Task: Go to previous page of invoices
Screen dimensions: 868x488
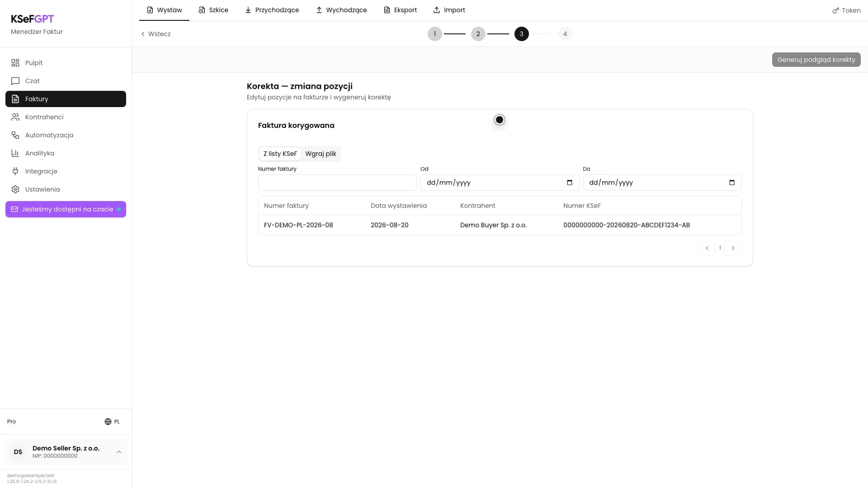Action: pyautogui.click(x=707, y=248)
